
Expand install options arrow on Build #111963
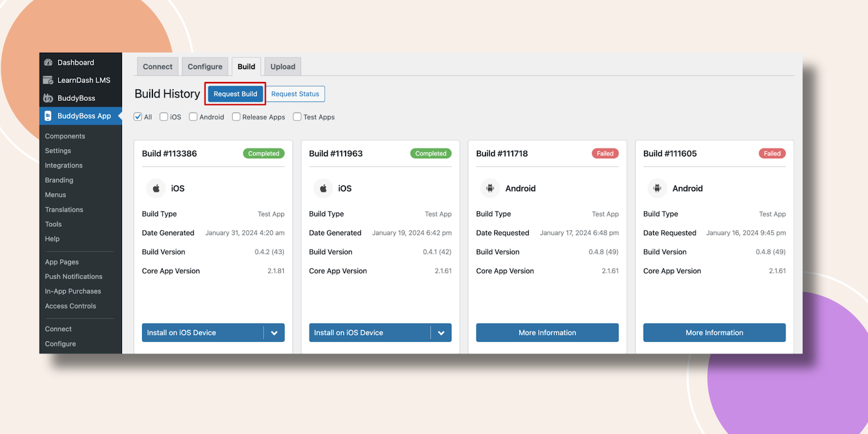[442, 333]
